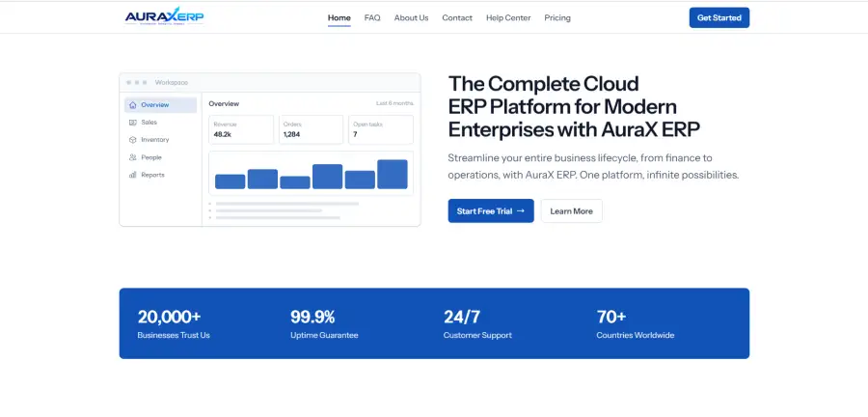
Task: Click the Open tasks 7 card
Action: pos(381,129)
